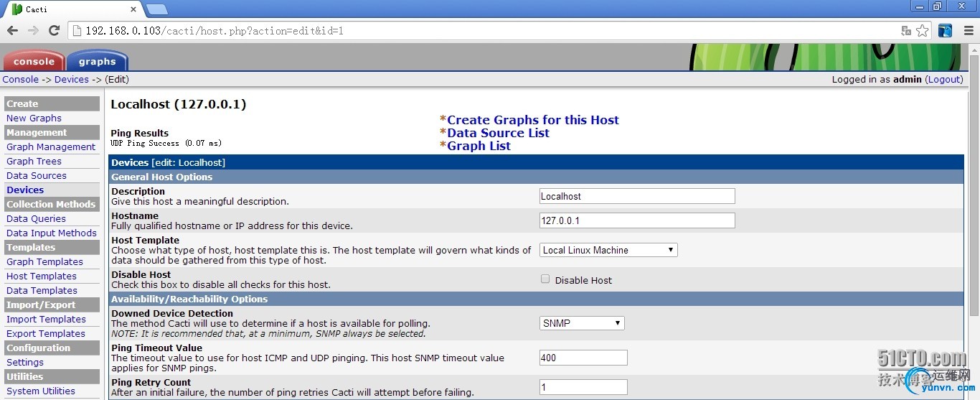Bookmark this page with the star icon
The height and width of the screenshot is (400, 980).
pos(923,31)
